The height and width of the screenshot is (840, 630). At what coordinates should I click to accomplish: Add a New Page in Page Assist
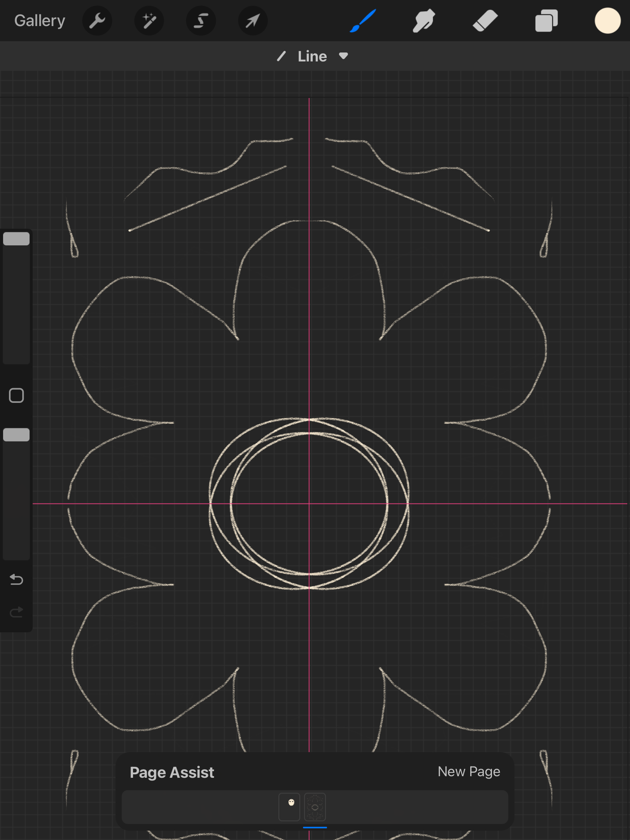coord(469,772)
